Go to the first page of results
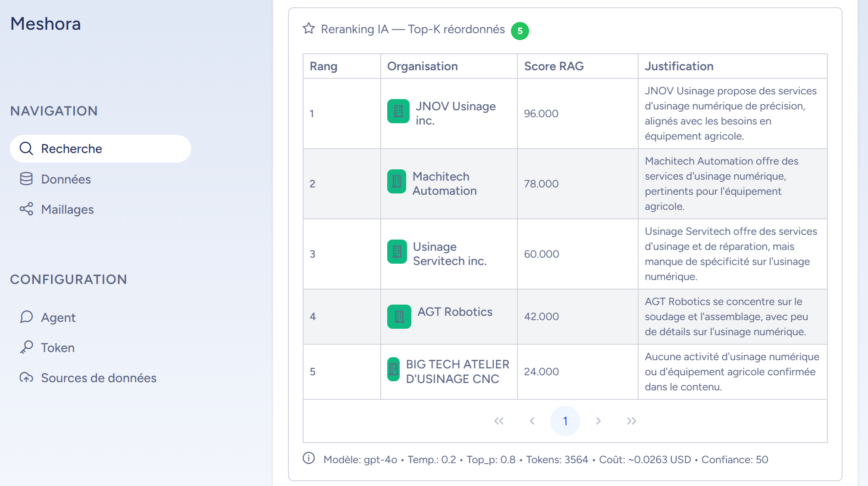Viewport: 868px width, 486px height. [499, 421]
